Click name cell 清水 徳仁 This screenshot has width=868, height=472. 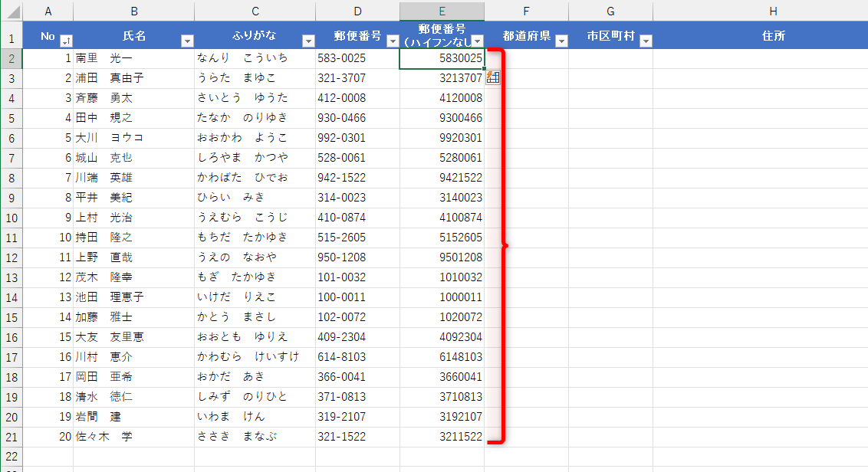click(x=134, y=397)
